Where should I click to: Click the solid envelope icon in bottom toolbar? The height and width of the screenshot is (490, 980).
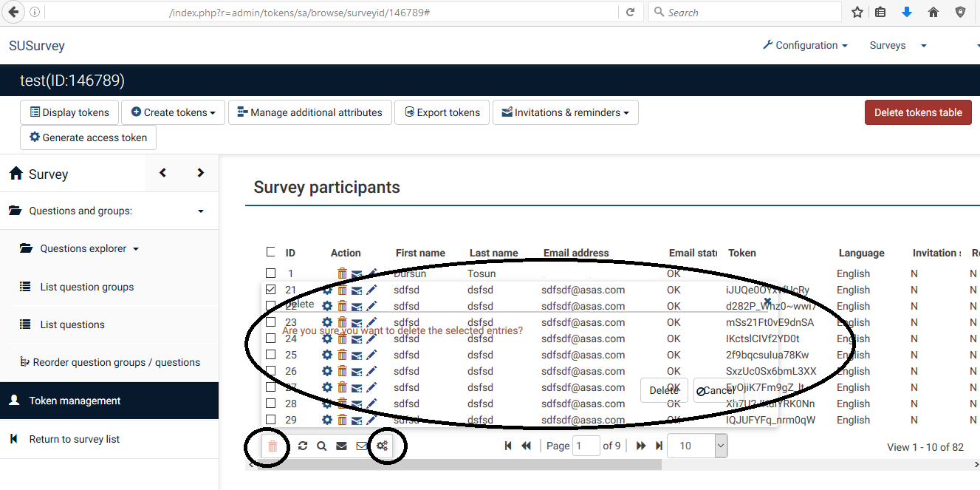point(341,446)
